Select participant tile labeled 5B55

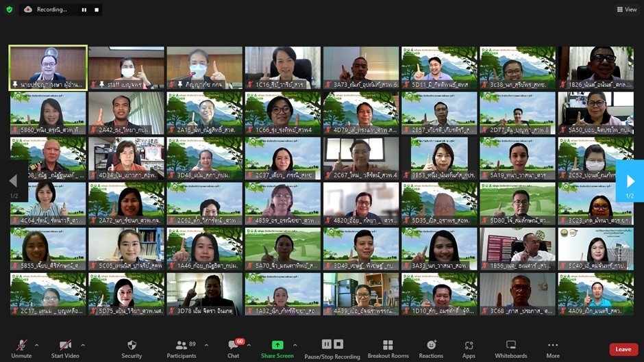tap(48, 249)
